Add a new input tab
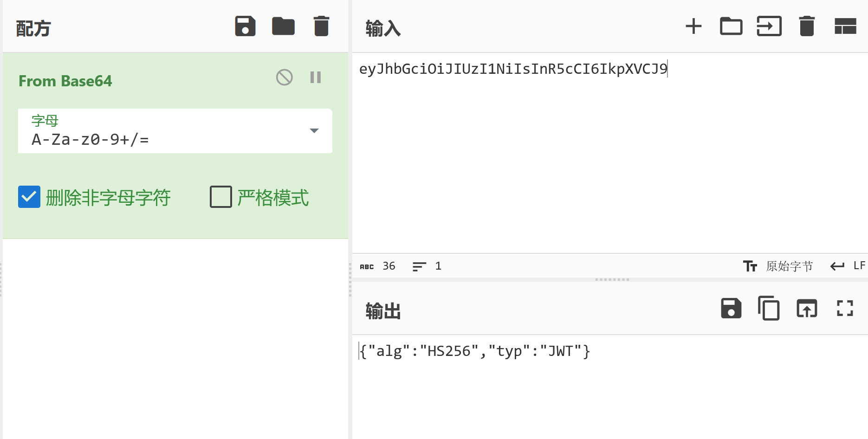Screen dimensions: 868x439 [693, 26]
